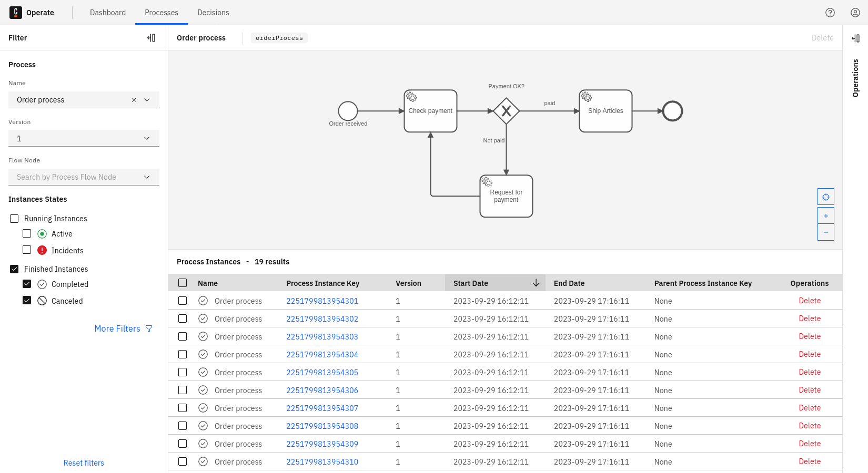The height and width of the screenshot is (473, 868).
Task: Open the Version dropdown
Action: pos(147,138)
